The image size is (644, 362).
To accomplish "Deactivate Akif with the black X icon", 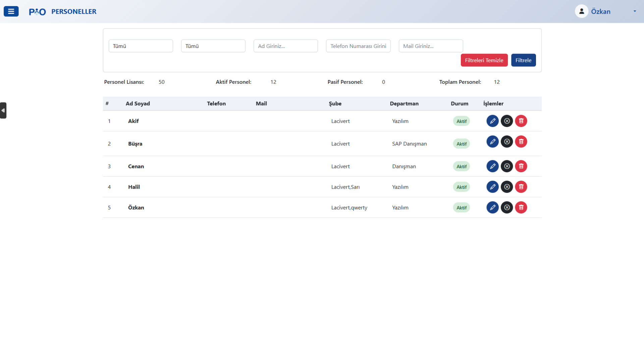I will click(507, 121).
